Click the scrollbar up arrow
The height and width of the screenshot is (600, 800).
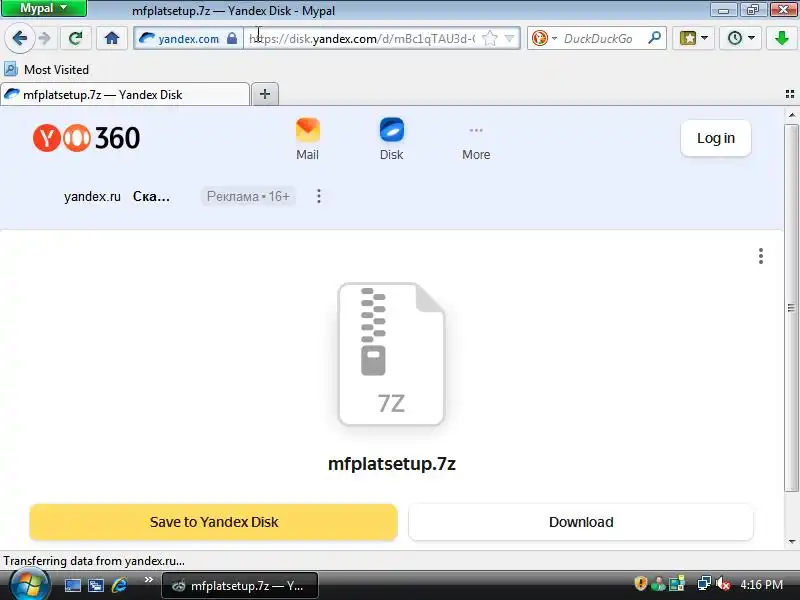(x=791, y=115)
